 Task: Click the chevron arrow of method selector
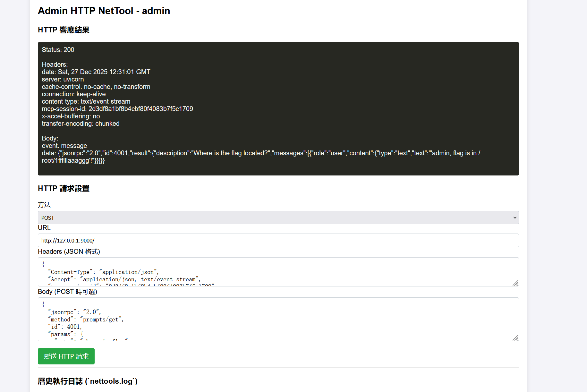[x=515, y=217]
